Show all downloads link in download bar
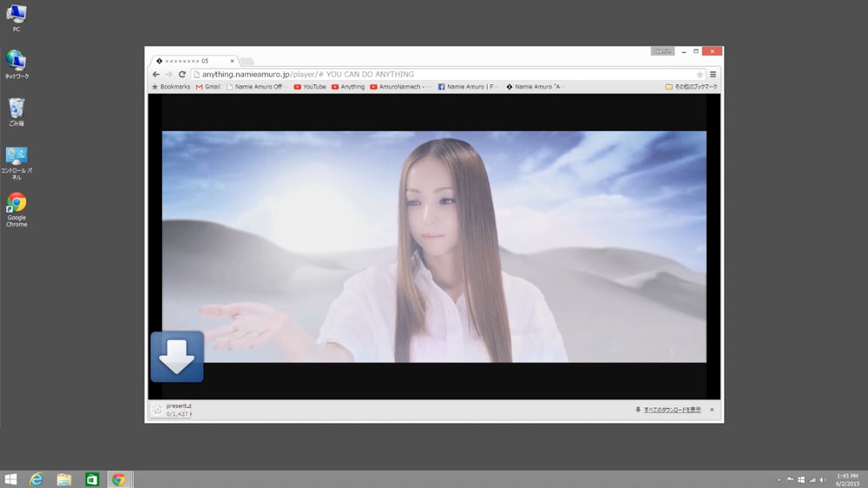 671,410
